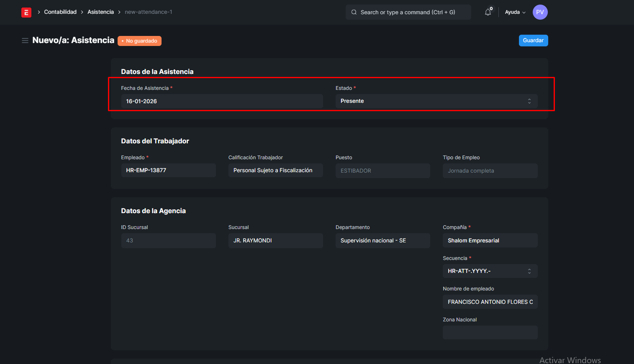Click the PV user avatar
Screen dimensions: 634x364
(540, 12)
